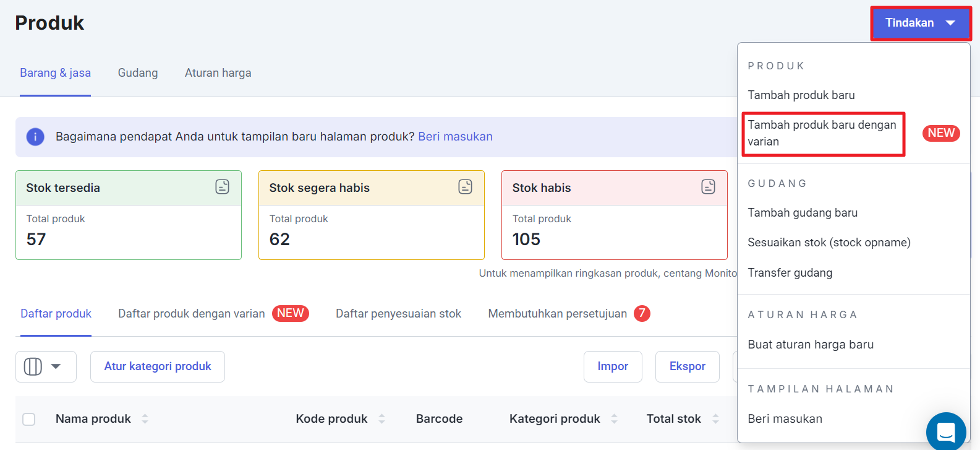Open report icon on Stok segera habis card
The image size is (980, 450).
(465, 186)
